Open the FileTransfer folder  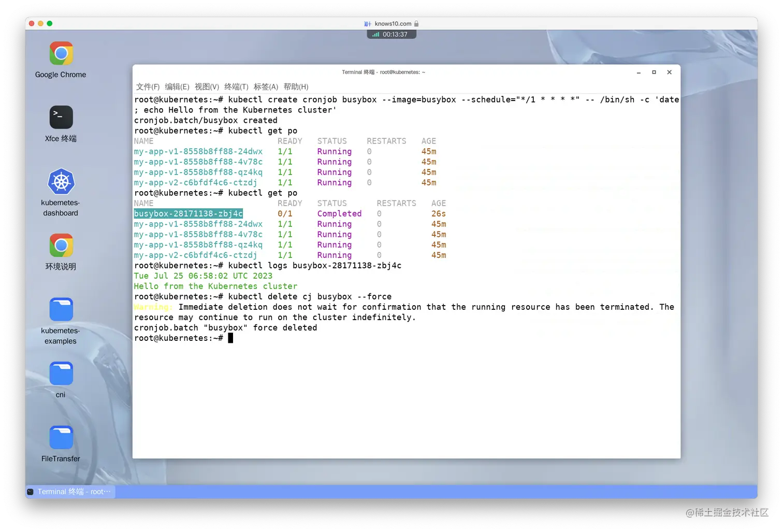(61, 437)
